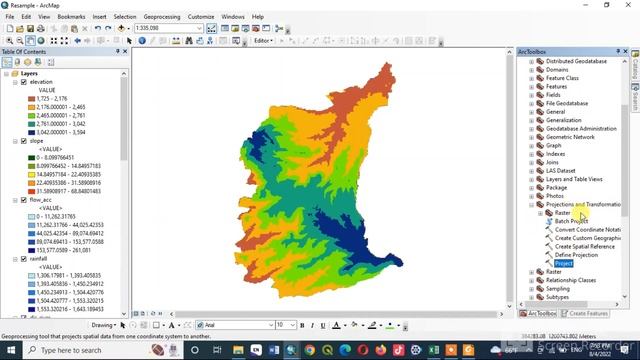Click the Print icon in the toolbar
Viewport: 640px width, 360px height.
40,29
